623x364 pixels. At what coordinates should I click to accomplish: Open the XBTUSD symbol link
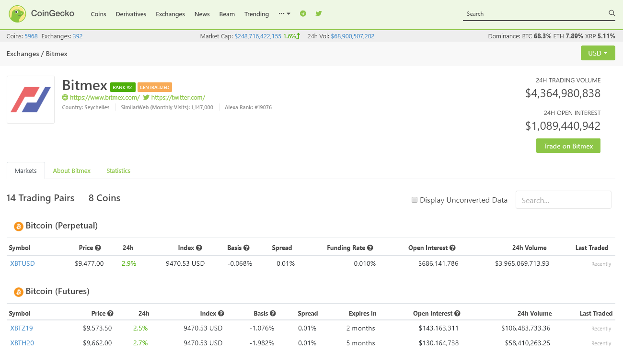(x=23, y=263)
